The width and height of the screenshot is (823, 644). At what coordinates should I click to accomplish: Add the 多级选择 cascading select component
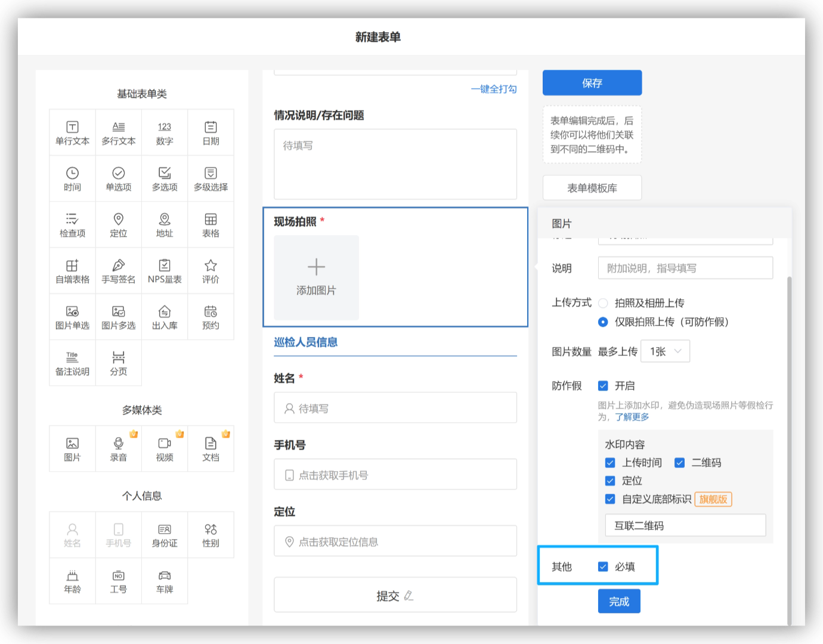(211, 178)
